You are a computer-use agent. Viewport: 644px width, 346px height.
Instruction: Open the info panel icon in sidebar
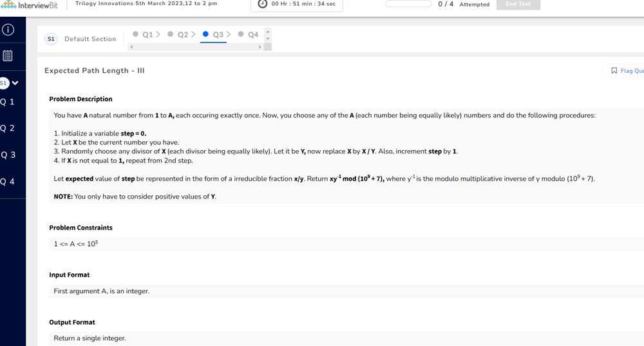[8, 30]
